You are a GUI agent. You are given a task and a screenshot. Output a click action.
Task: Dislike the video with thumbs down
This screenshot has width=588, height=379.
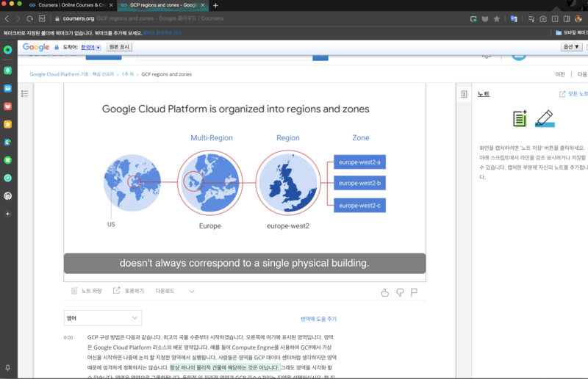click(400, 292)
